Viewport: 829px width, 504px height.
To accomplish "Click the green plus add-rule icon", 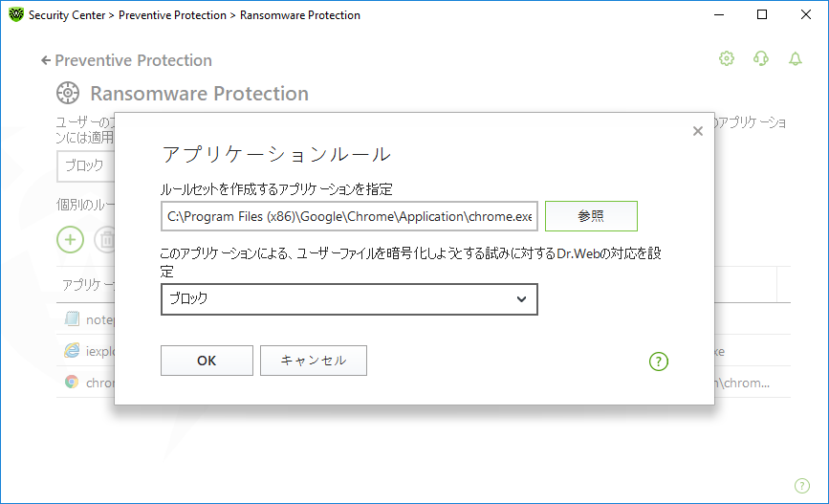I will [x=71, y=240].
